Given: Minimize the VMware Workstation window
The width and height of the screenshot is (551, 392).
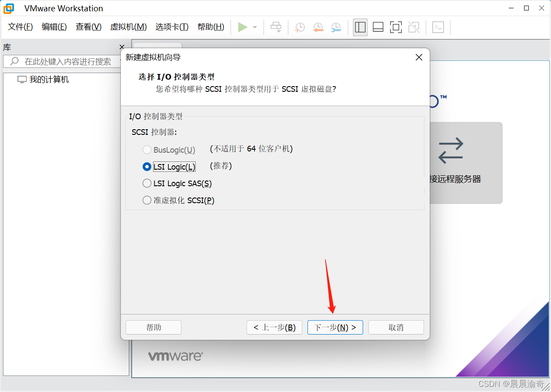Looking at the screenshot, I should click(x=512, y=8).
